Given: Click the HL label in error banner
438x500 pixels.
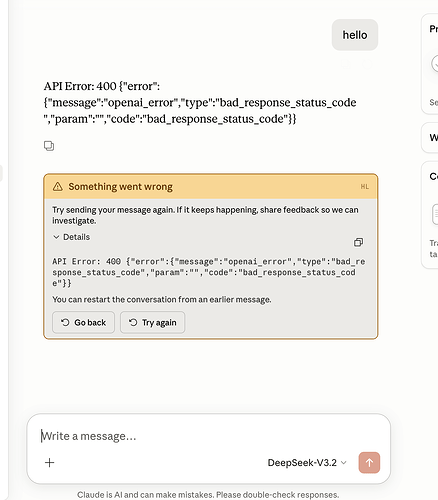Looking at the screenshot, I should coord(365,187).
